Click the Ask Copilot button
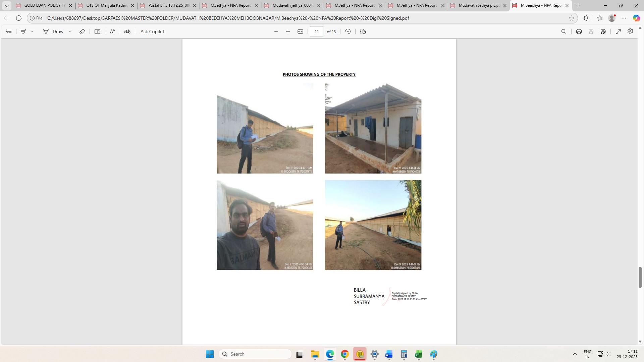The height and width of the screenshot is (362, 644). coord(152,32)
